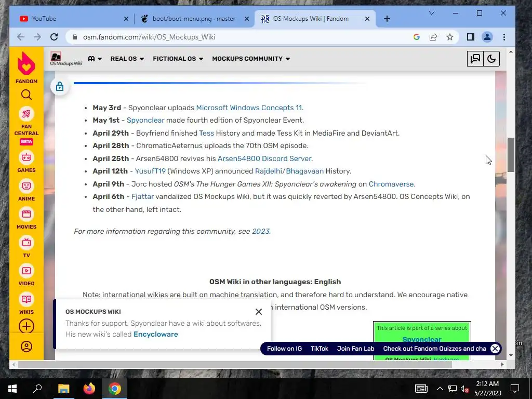532x399 pixels.
Task: Bookmark this page with the star icon
Action: click(450, 37)
